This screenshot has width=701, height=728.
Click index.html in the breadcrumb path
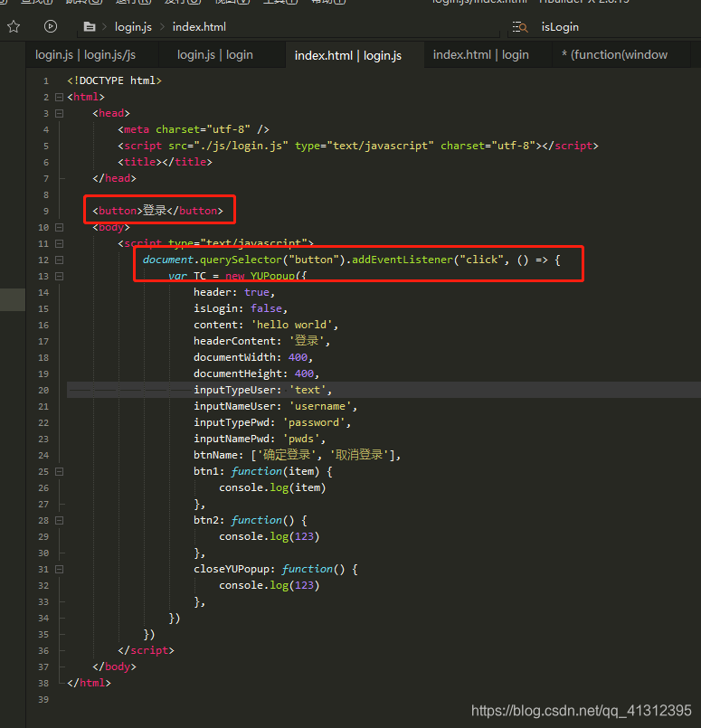[199, 27]
